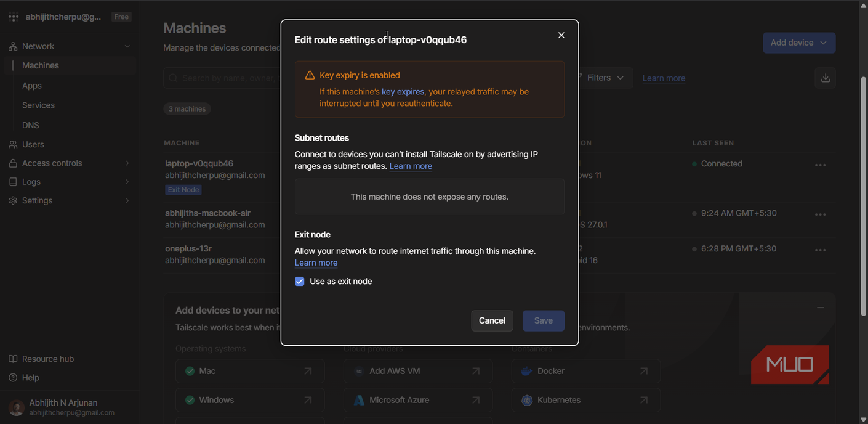Screen dimensions: 868x424
Task: Open the Windows install card
Action: pos(250,400)
